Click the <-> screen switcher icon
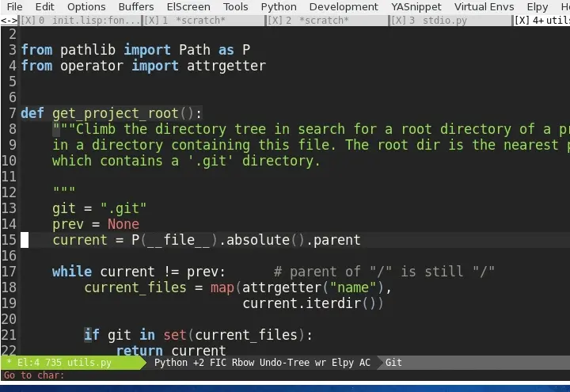Image resolution: width=570 pixels, height=392 pixels. click(9, 21)
